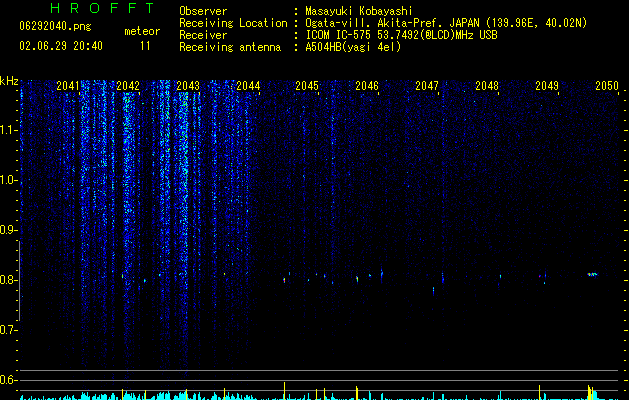Click the HROFFT title text
The image size is (629, 400).
[x=102, y=8]
